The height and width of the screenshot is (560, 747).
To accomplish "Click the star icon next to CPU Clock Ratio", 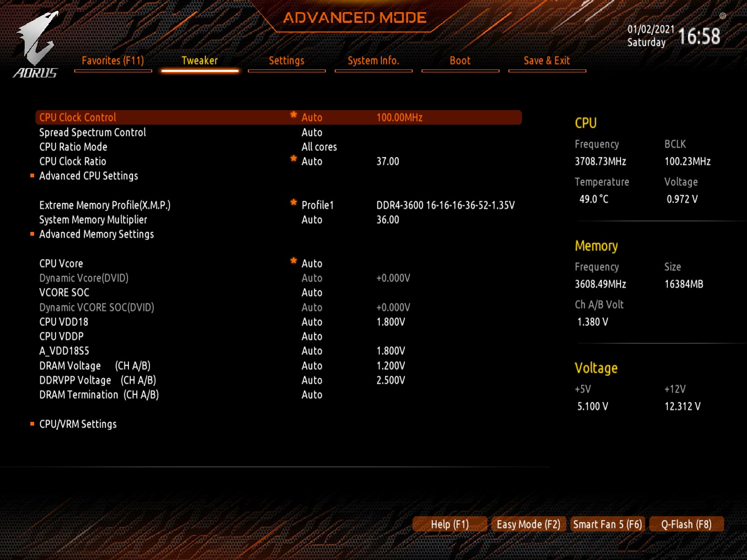I will point(294,158).
